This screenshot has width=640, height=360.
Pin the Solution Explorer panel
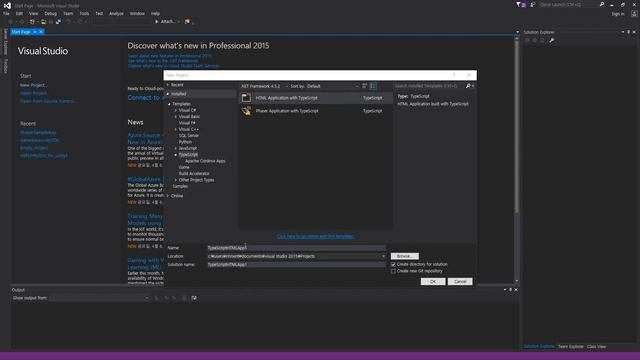628,32
